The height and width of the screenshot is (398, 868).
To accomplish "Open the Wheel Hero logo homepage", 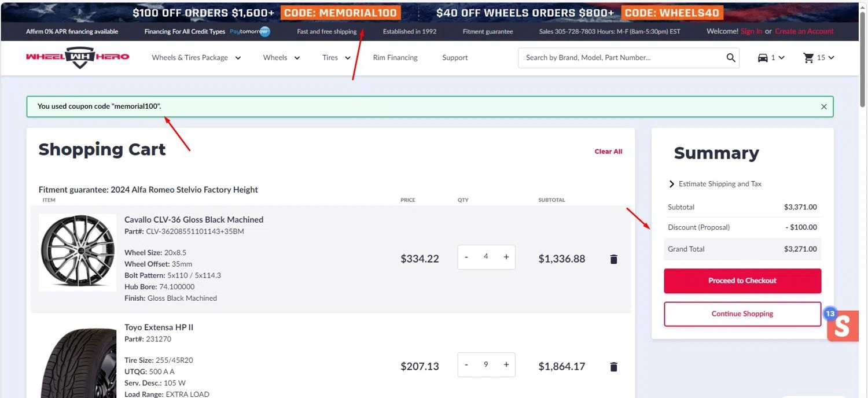I will (78, 57).
